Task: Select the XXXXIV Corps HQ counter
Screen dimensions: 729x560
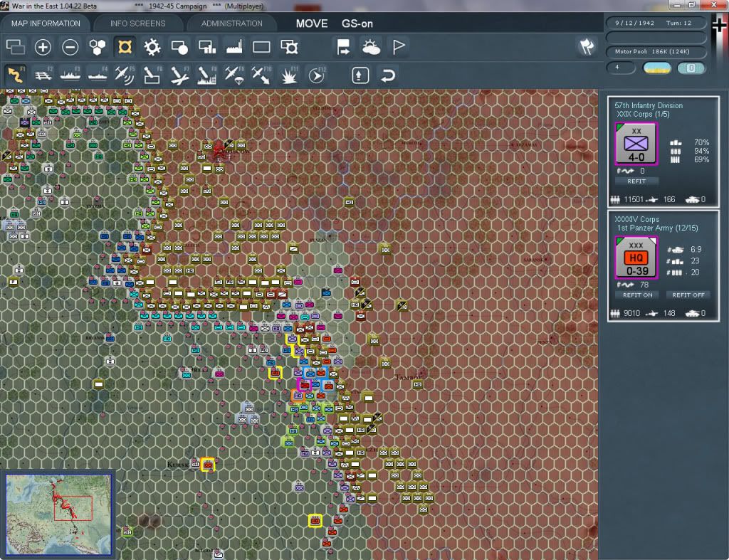Action: click(636, 258)
